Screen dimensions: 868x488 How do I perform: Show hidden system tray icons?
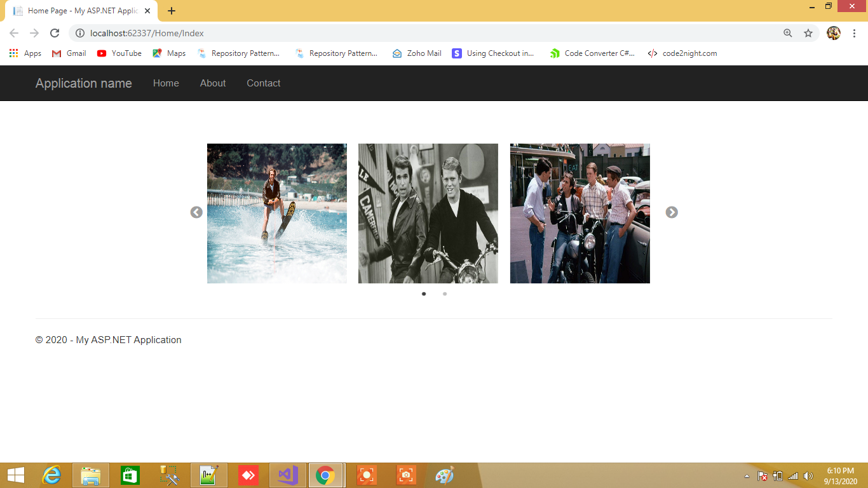coord(747,476)
